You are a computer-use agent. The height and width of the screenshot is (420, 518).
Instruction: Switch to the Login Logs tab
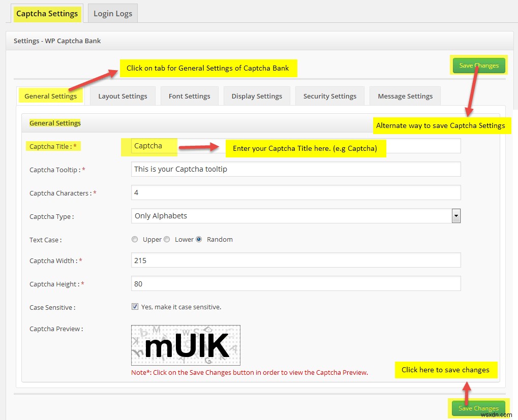pos(112,13)
